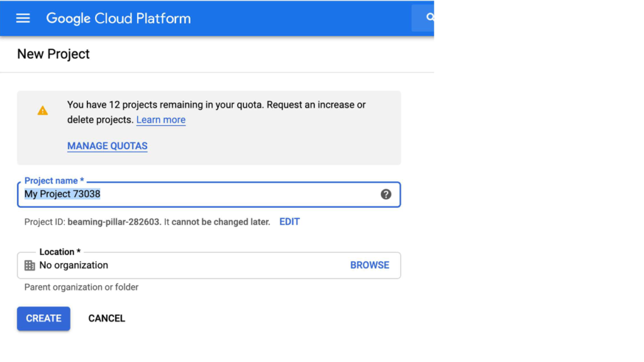Open the MANAGE QUOTAS link
The height and width of the screenshot is (362, 644).
click(x=108, y=146)
